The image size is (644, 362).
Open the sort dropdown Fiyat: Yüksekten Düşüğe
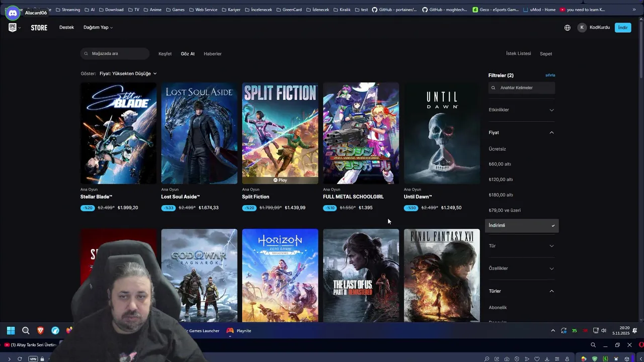click(x=128, y=73)
